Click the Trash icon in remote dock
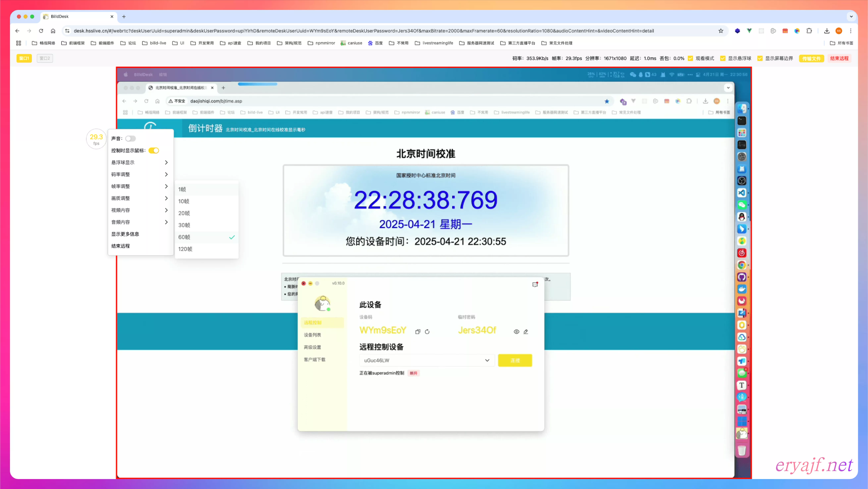868x489 pixels. 742,450
